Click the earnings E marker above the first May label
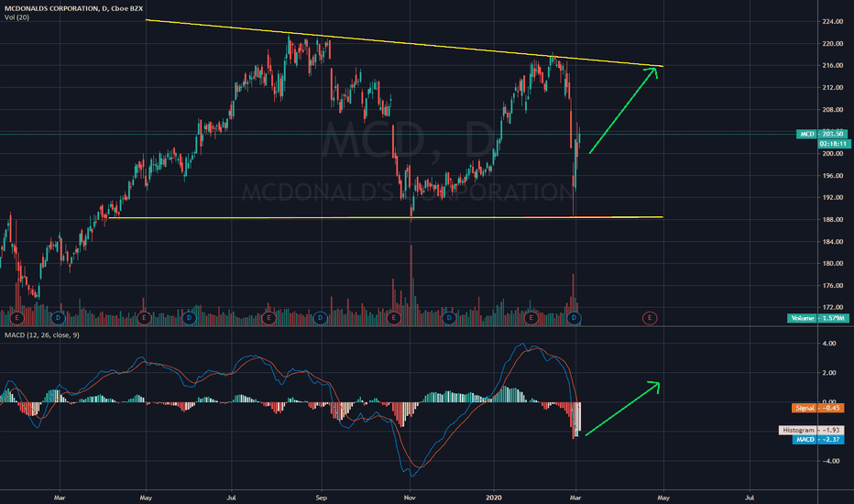Image resolution: width=854 pixels, height=504 pixels. (x=144, y=318)
